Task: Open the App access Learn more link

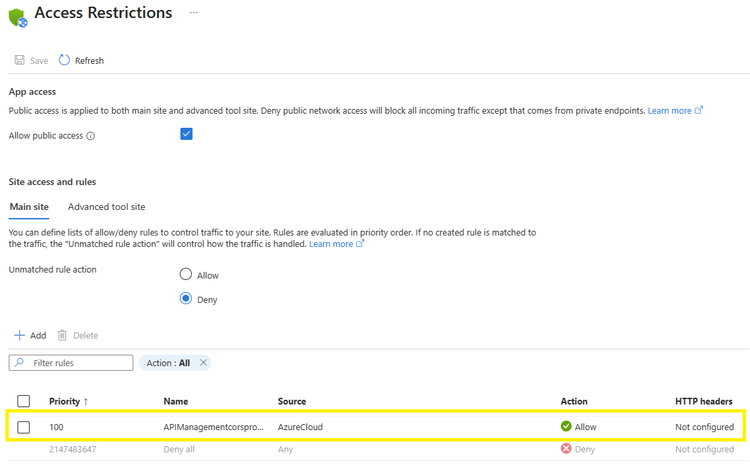Action: 670,111
